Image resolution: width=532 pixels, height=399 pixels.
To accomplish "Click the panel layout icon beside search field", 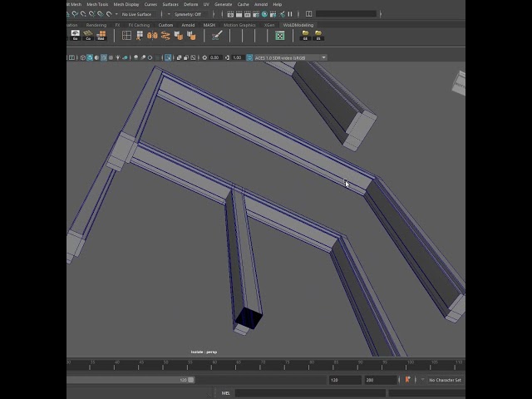I will 308,14.
